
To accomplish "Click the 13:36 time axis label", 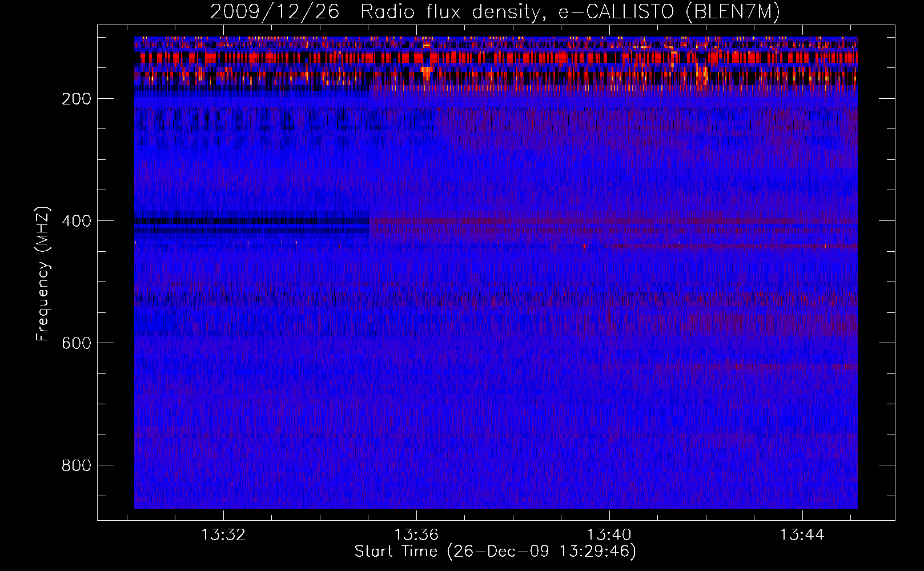I will point(416,534).
